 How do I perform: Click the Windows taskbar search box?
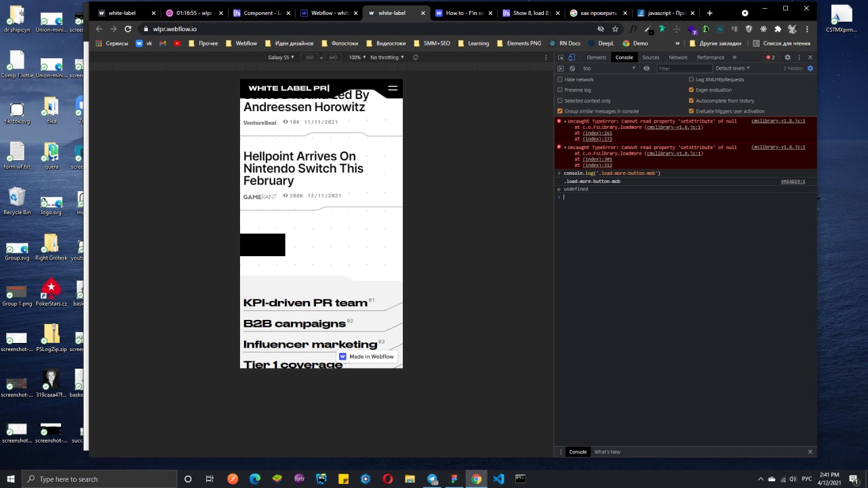tap(99, 479)
